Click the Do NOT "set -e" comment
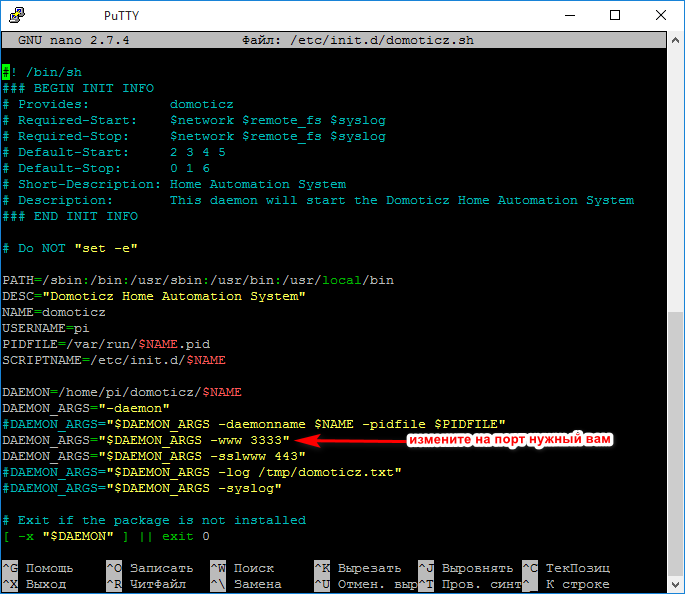685x594 pixels. [70, 248]
